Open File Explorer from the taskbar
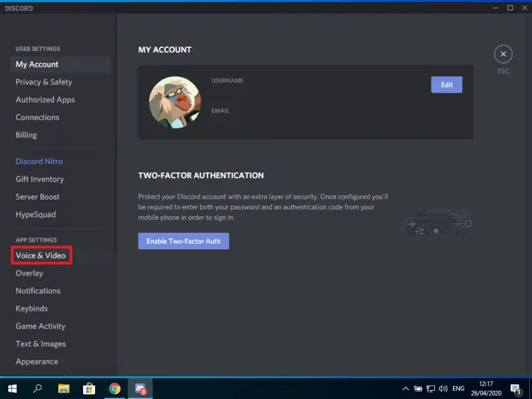This screenshot has width=532, height=399. (x=64, y=389)
